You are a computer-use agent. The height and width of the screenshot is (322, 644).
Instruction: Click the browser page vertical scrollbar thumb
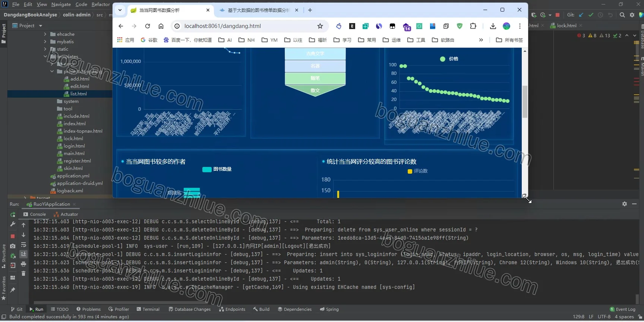click(525, 102)
